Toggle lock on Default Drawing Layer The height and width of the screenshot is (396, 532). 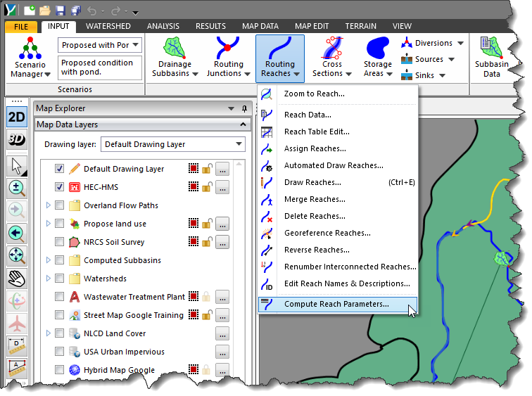[207, 169]
